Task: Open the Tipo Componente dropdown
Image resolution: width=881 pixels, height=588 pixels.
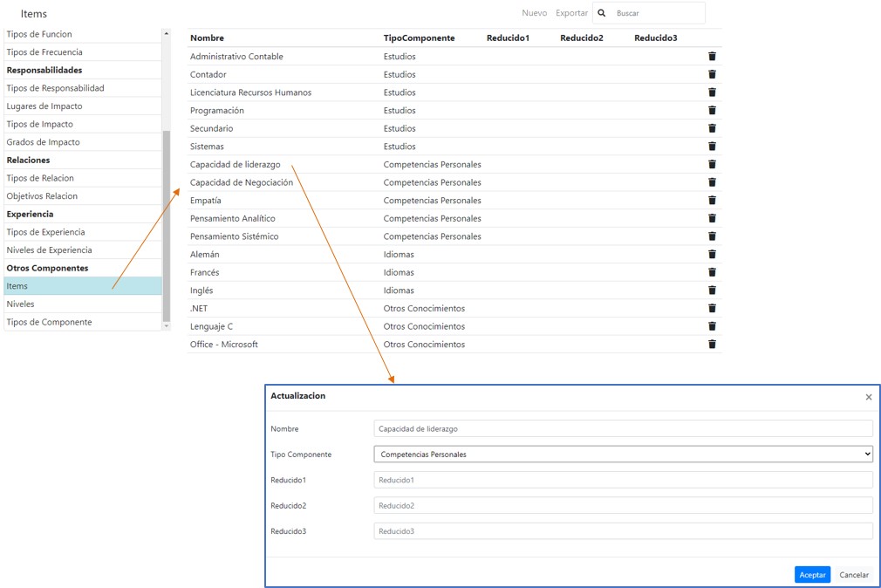Action: (x=623, y=455)
